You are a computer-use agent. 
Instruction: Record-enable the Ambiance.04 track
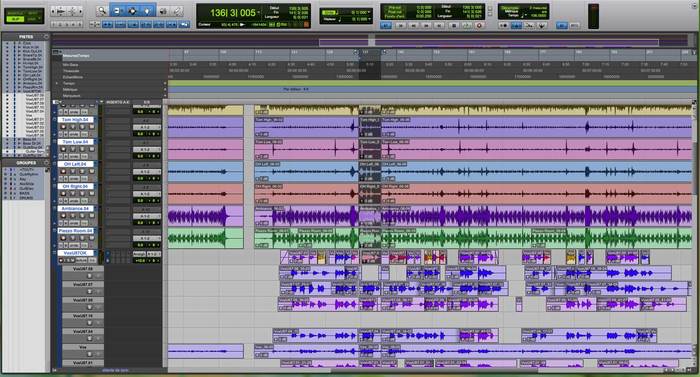63,216
